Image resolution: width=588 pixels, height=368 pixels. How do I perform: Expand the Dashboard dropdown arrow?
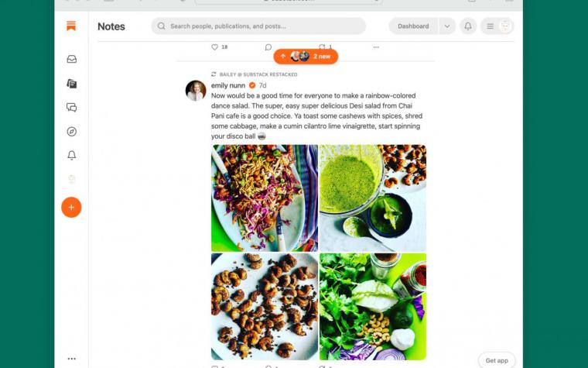(447, 26)
